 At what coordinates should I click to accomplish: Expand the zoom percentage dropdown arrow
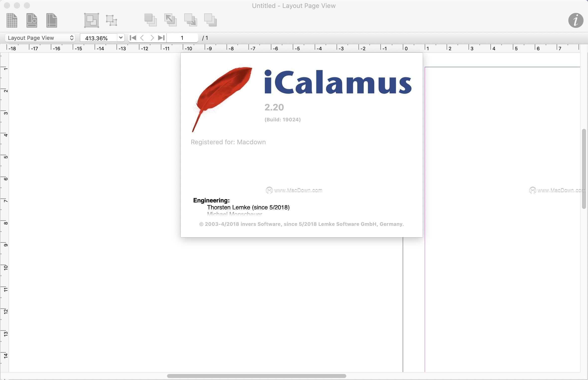point(121,38)
